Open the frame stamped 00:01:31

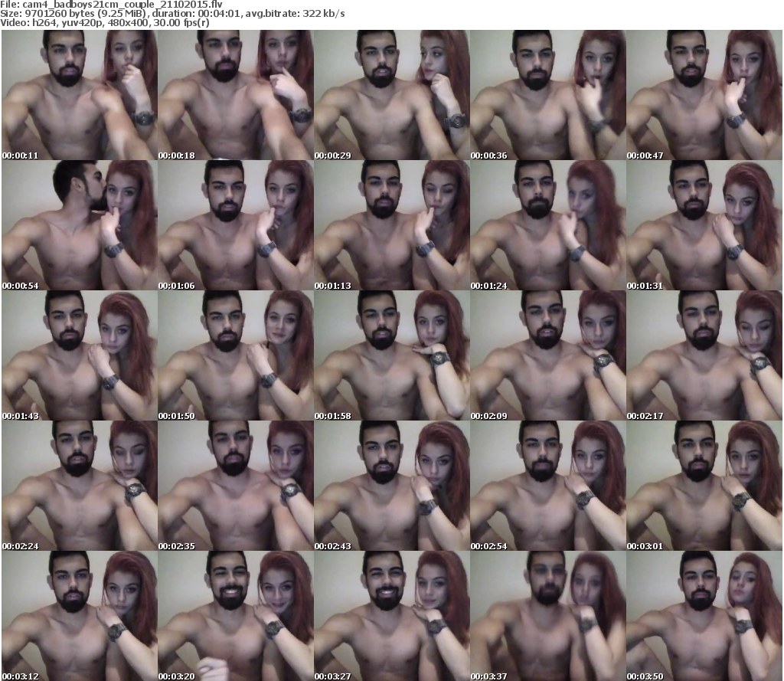(704, 225)
